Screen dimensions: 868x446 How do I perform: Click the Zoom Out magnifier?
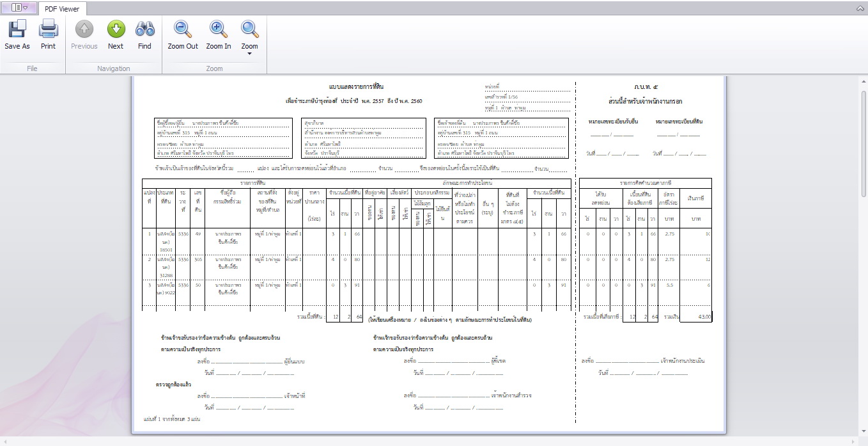coord(183,29)
